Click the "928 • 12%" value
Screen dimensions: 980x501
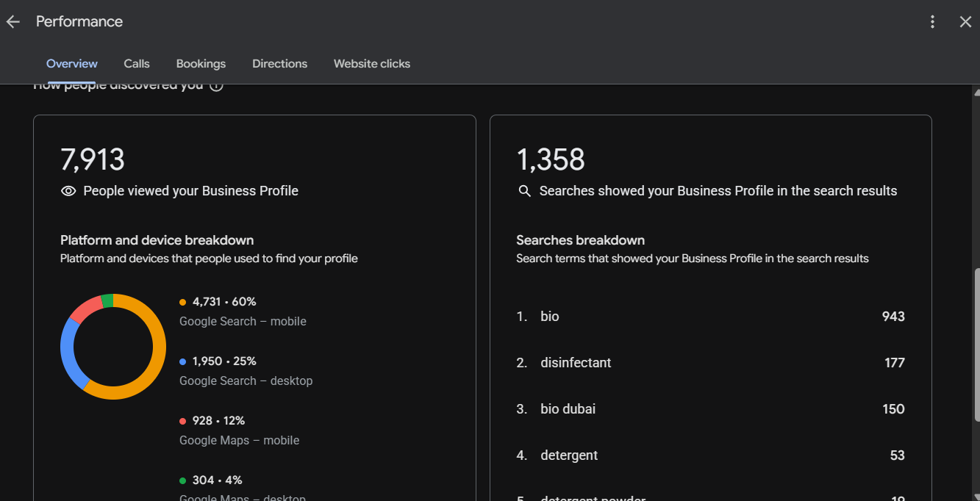[219, 421]
